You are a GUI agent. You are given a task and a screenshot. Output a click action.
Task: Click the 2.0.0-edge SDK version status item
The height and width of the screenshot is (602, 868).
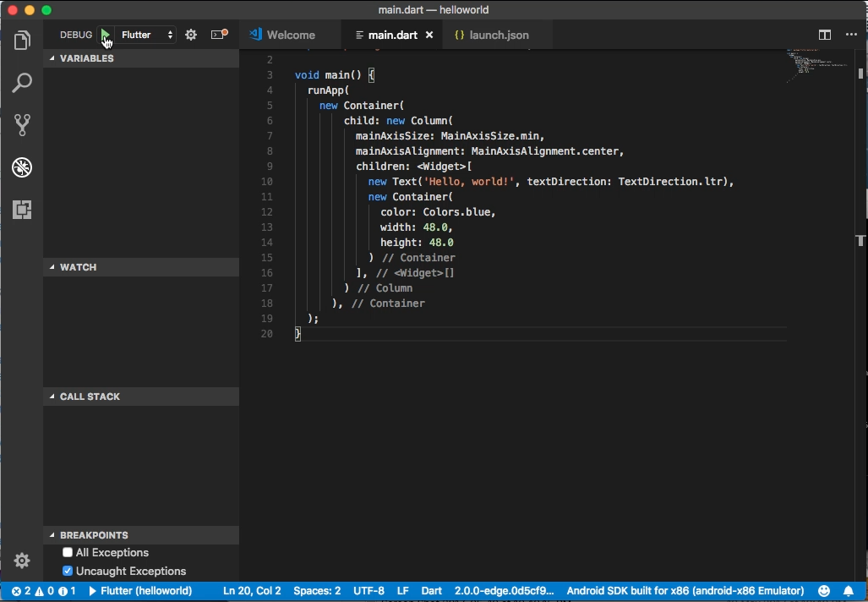(504, 591)
